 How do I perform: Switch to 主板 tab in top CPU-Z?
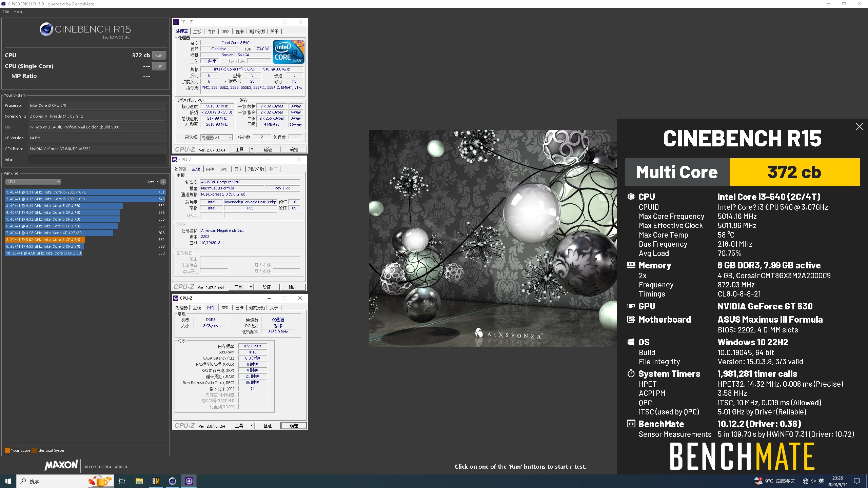click(197, 32)
